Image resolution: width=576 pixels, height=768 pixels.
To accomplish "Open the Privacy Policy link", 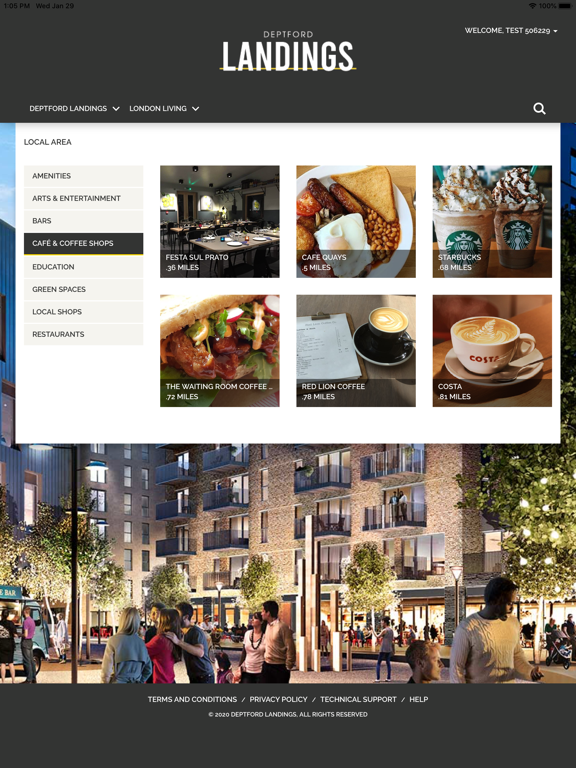I will 278,699.
